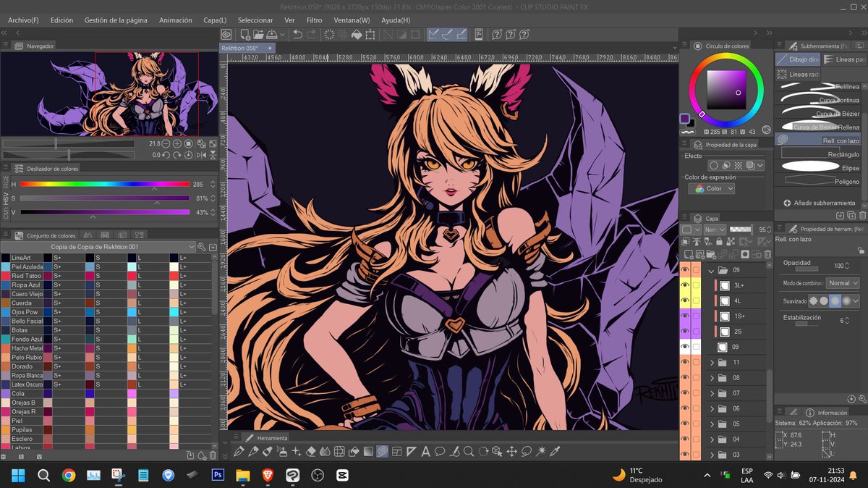Click the delete layer trash icon
This screenshot has width=868, height=488.
[x=767, y=255]
